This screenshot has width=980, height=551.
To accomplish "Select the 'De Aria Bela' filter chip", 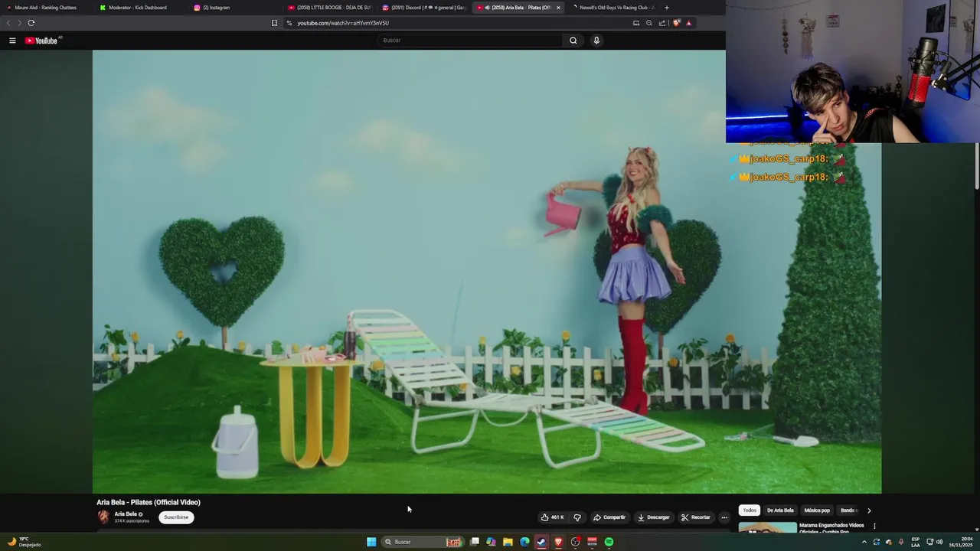I will coord(780,510).
